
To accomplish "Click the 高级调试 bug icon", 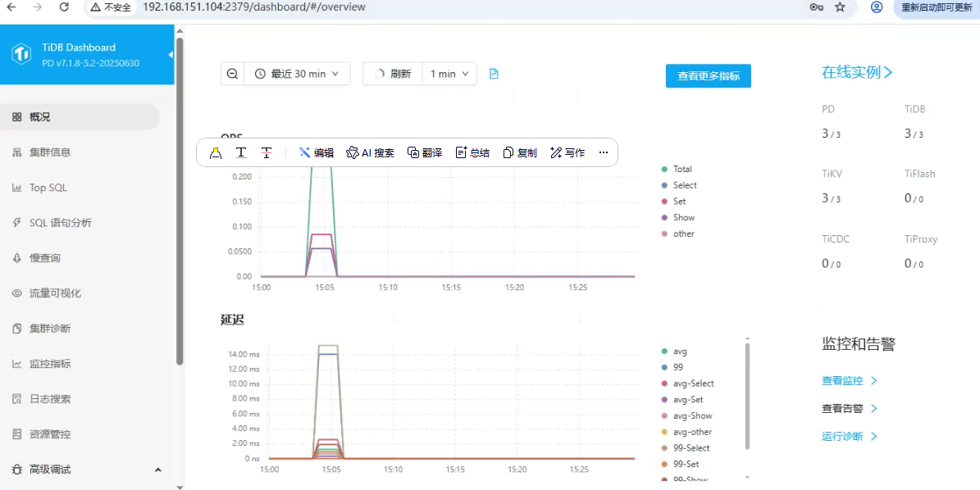I will (17, 470).
